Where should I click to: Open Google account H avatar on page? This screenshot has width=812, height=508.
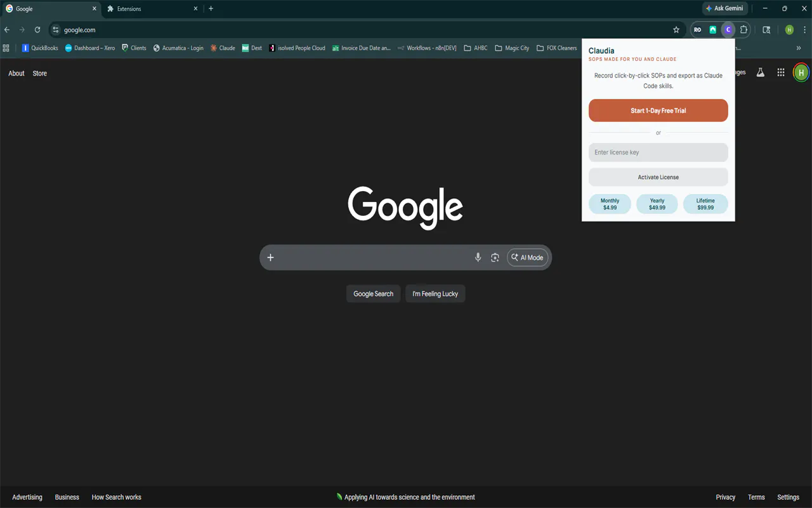point(801,72)
